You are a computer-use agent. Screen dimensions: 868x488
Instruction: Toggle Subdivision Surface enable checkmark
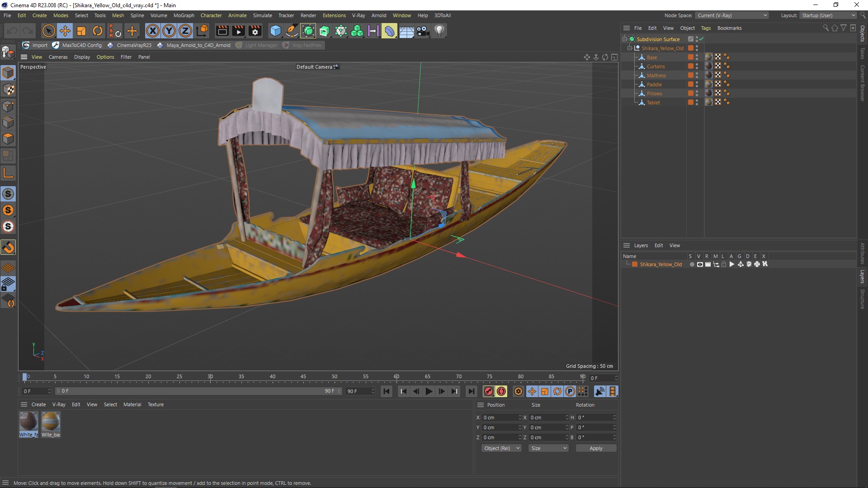point(701,39)
